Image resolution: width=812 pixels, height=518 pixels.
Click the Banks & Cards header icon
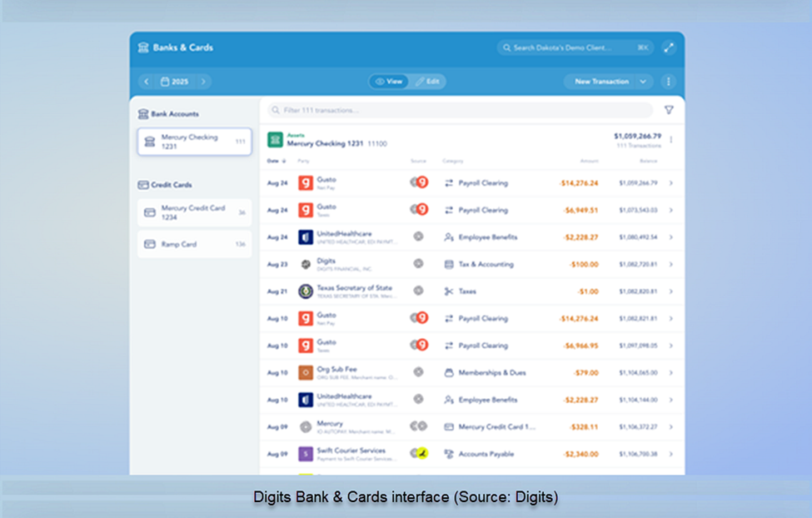click(143, 47)
